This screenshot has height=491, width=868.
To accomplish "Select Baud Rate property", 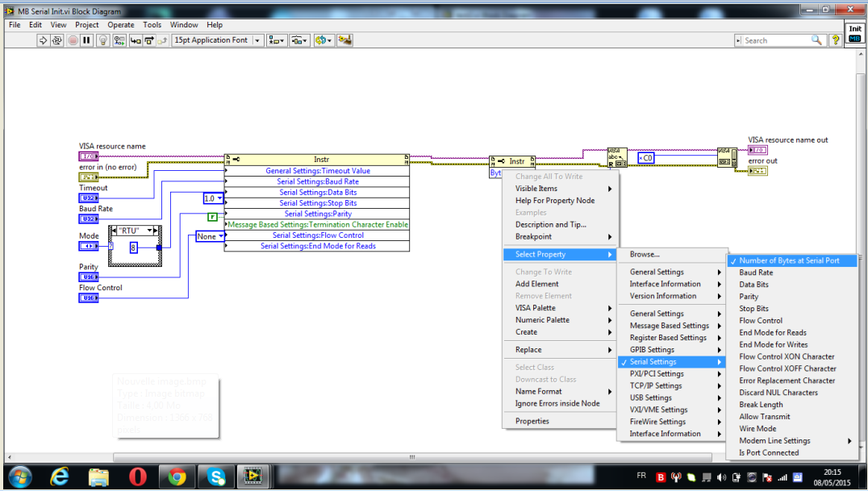I will tap(792, 273).
